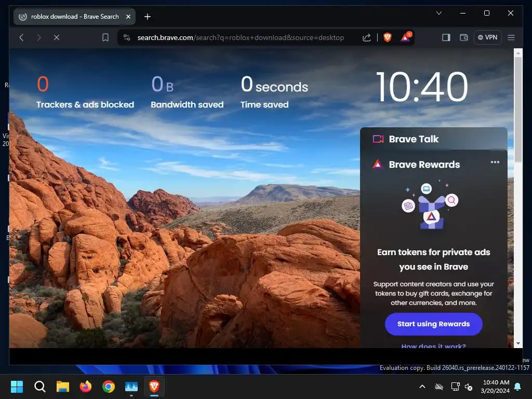Open the Brave Wallet

coord(464,37)
